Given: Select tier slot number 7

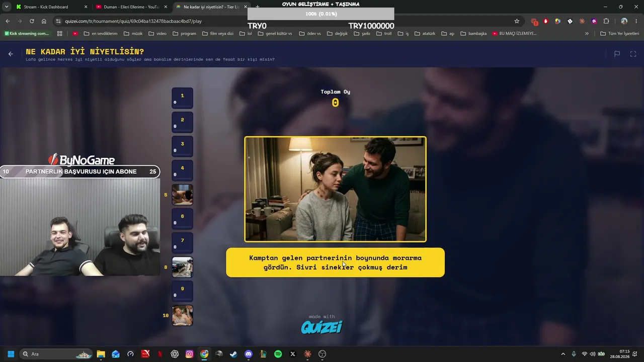Looking at the screenshot, I should tap(182, 243).
